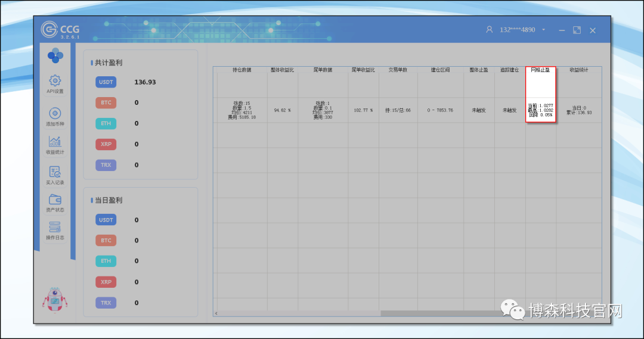Click the robot mascot icon
Viewport: 644px width, 339px height.
(x=55, y=300)
